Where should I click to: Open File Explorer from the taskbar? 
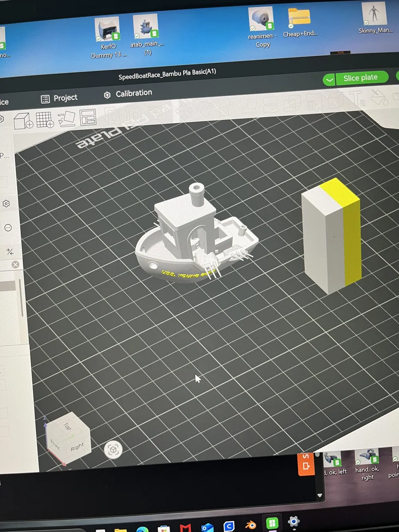tap(120, 530)
